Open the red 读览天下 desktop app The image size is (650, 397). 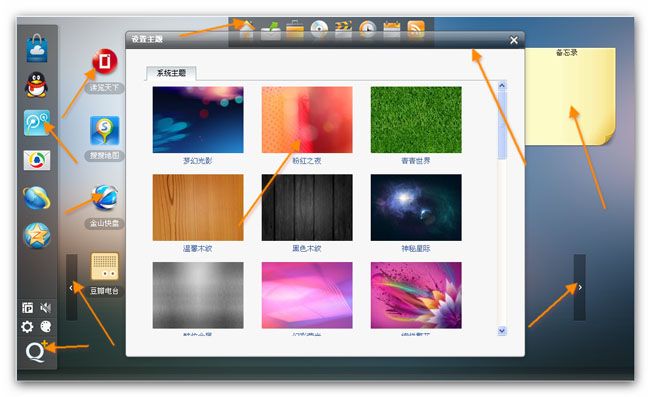(x=104, y=61)
